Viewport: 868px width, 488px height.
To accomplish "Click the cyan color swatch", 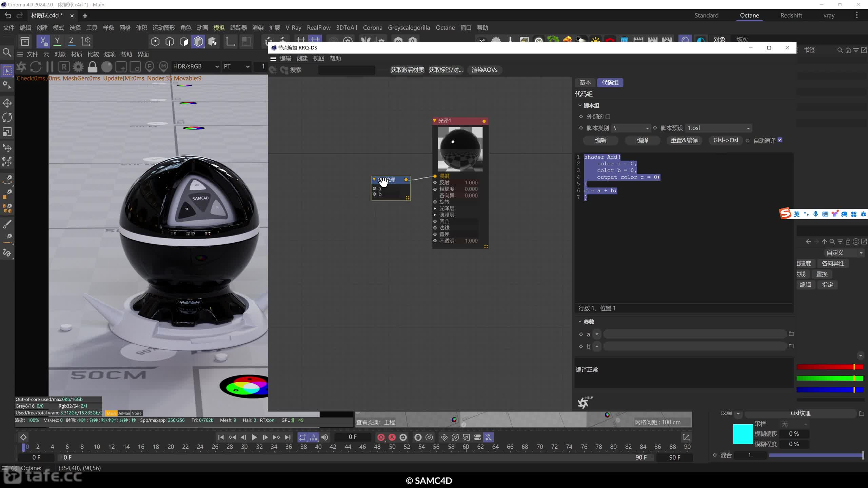I will pos(743,434).
